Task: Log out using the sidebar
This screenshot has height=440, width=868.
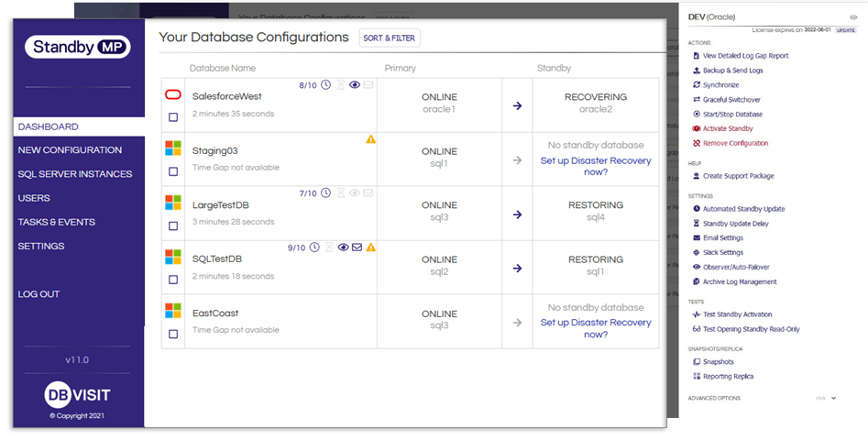Action: (38, 294)
